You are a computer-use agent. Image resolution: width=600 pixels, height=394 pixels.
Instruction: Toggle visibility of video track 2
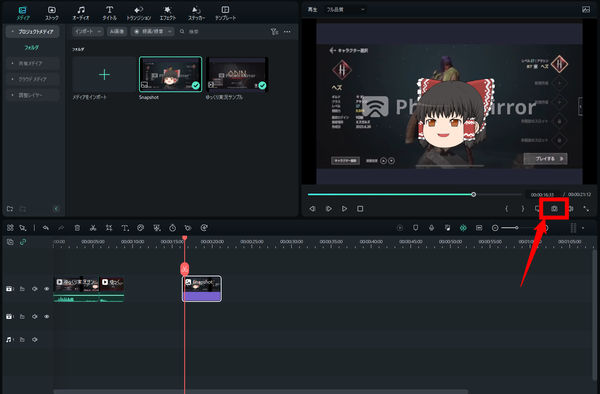(x=47, y=289)
